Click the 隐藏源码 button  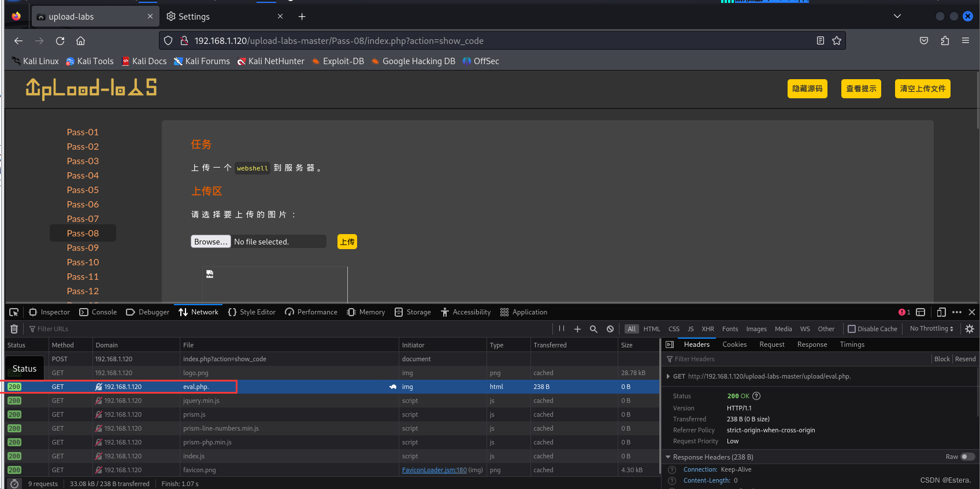click(807, 88)
